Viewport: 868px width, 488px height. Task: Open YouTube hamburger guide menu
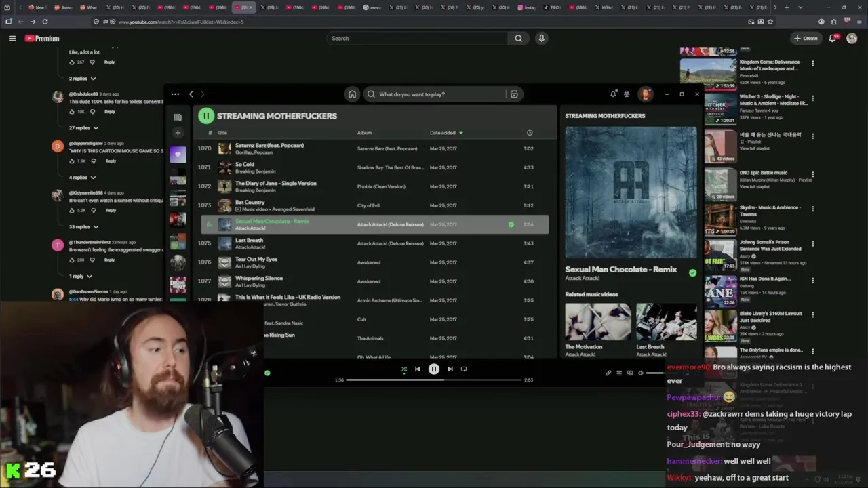(x=12, y=39)
